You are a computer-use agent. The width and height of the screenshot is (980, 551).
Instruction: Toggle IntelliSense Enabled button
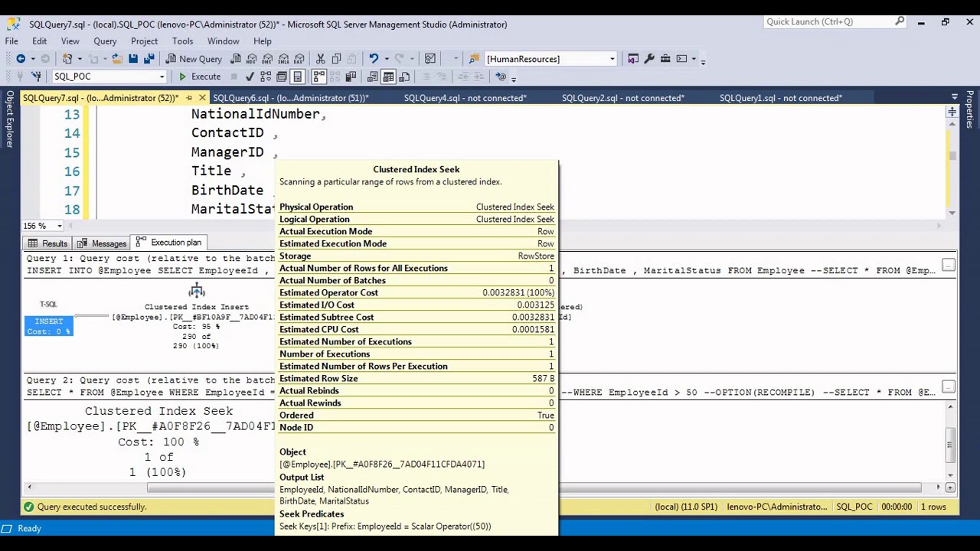click(x=298, y=77)
